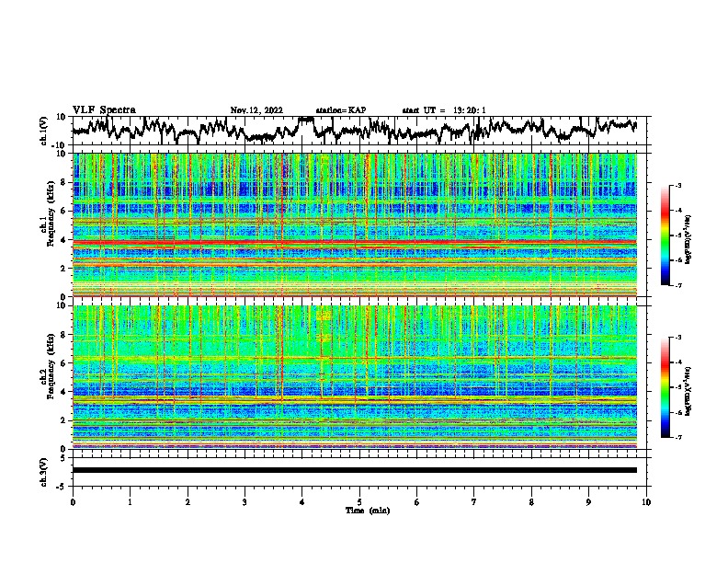Click time axis tick label "3"
The height and width of the screenshot is (563, 728).
(245, 502)
